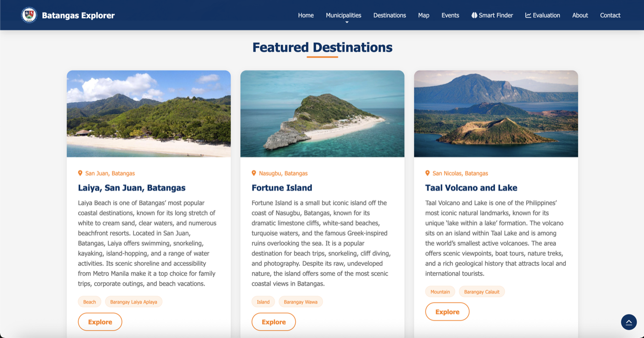Image resolution: width=644 pixels, height=338 pixels.
Task: Expand the Municipalities dropdown
Action: tap(343, 15)
